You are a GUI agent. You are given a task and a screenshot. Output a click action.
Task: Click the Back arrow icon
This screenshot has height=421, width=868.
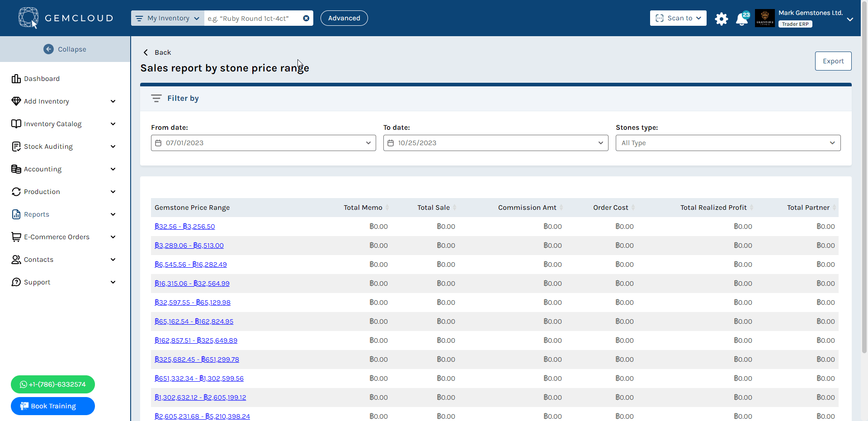(x=146, y=52)
